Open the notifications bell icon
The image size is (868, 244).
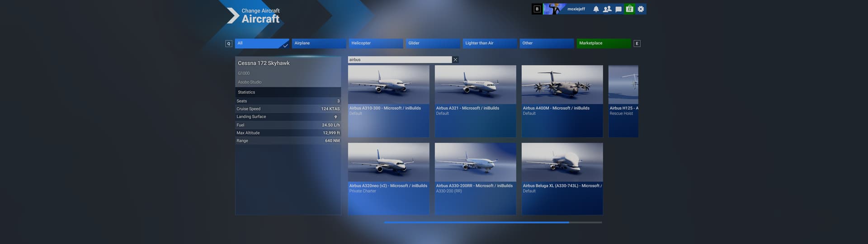coord(596,9)
